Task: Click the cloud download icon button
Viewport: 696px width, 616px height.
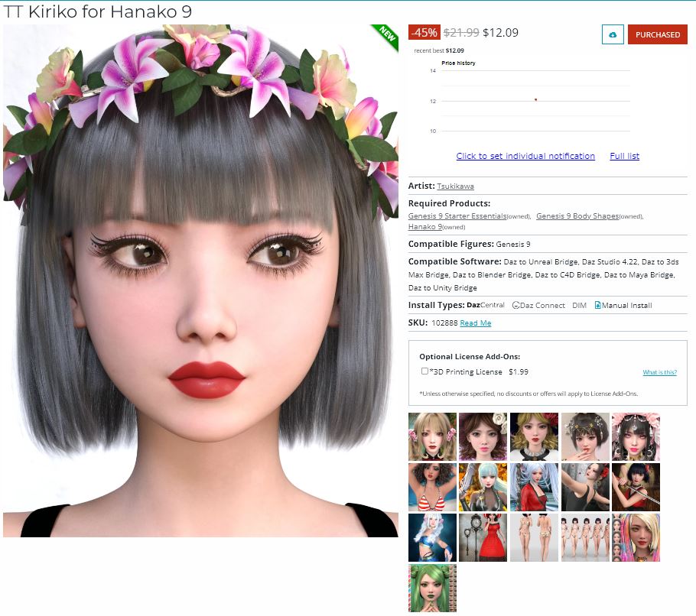Action: coord(613,34)
